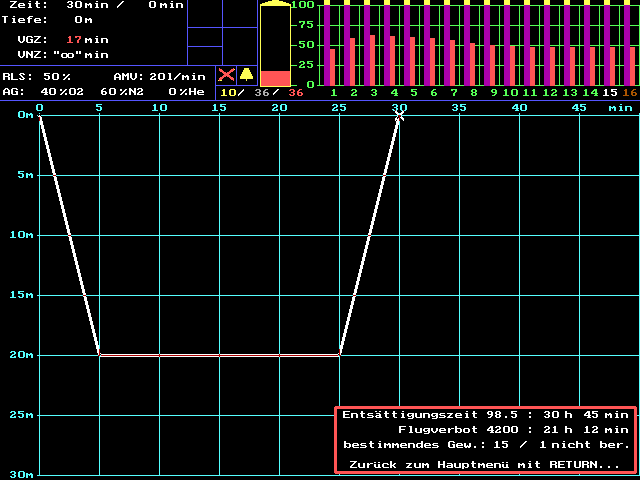Select tissue compartment 1 bar
This screenshot has height=480, width=640.
click(333, 45)
